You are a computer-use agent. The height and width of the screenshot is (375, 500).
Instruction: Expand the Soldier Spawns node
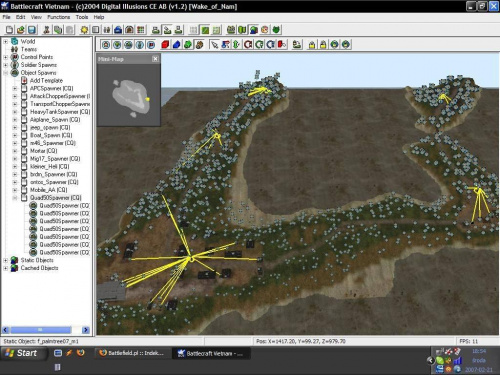click(x=6, y=65)
